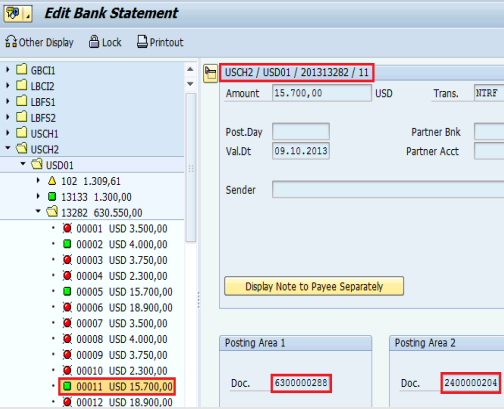504x409 pixels.
Task: Click green status icon of item 00011
Action: (67, 386)
